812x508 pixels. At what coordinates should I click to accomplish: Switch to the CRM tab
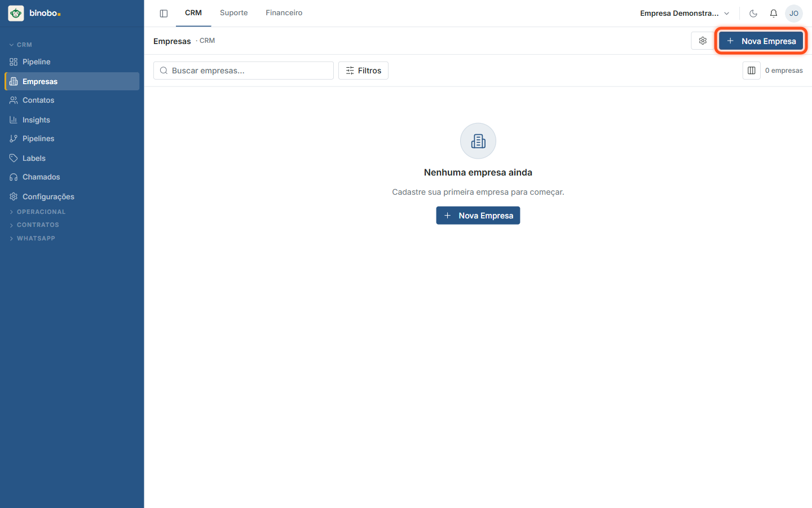pyautogui.click(x=193, y=13)
